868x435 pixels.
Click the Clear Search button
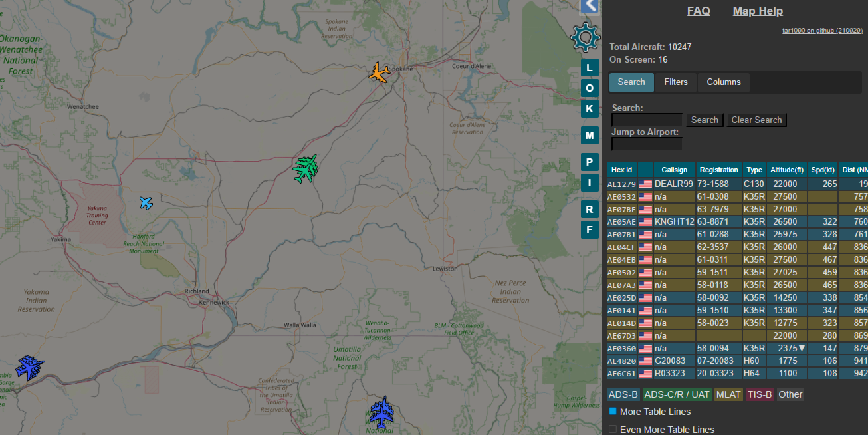pyautogui.click(x=756, y=120)
